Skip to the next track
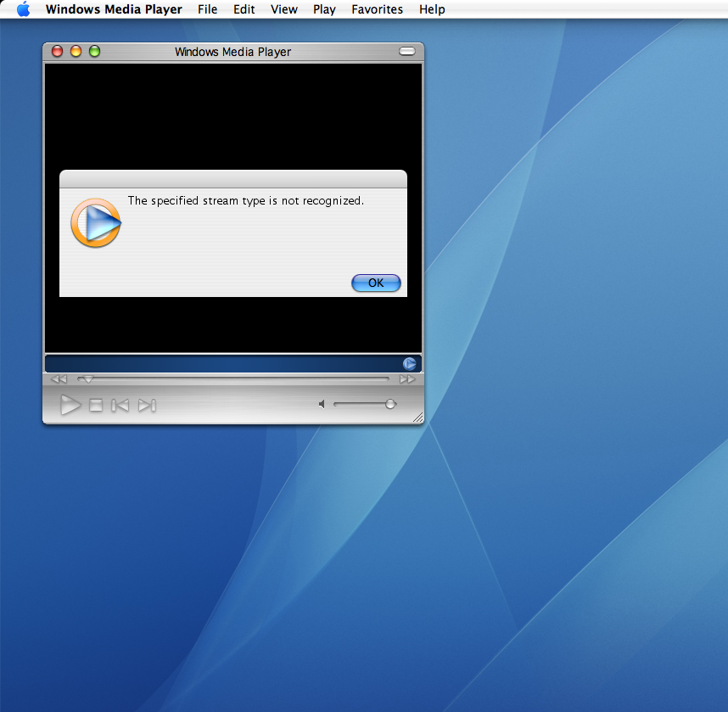Viewport: 728px width, 712px height. coord(147,406)
